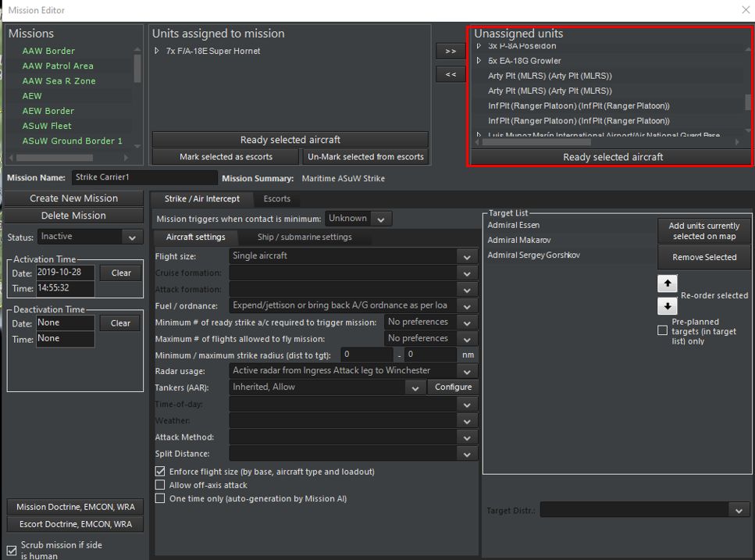Select AAW Sea R Zone mission
755x560 pixels.
coord(59,81)
